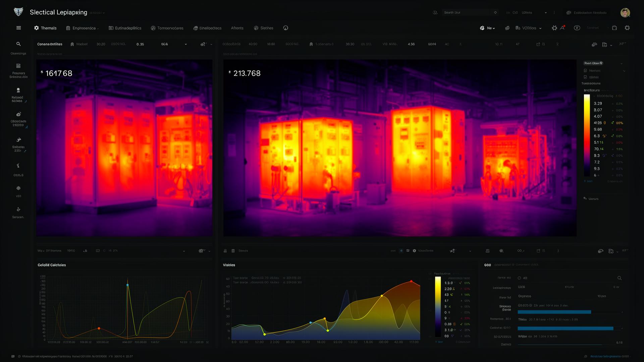Screen dimensions: 644x362
Task: Expand the Ne dropdown in toolbar
Action: [491, 28]
